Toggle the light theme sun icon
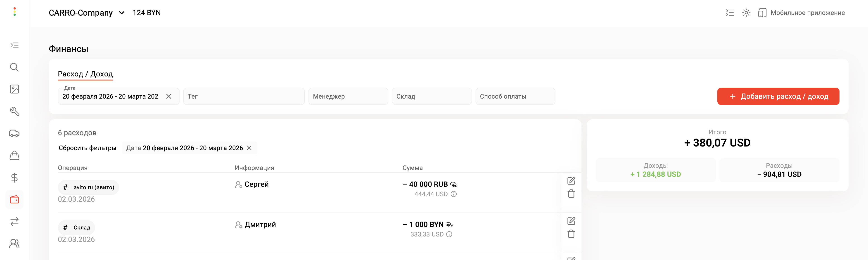 point(746,13)
